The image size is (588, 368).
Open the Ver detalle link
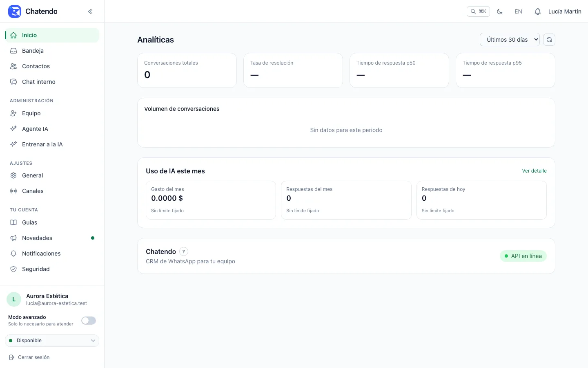click(534, 171)
